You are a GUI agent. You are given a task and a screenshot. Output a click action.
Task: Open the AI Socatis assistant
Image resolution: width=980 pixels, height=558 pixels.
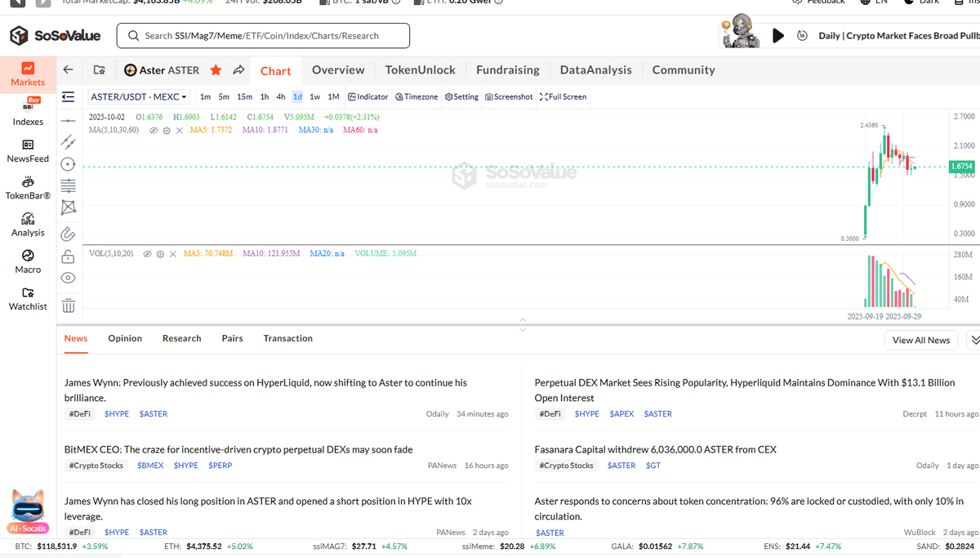pyautogui.click(x=28, y=512)
